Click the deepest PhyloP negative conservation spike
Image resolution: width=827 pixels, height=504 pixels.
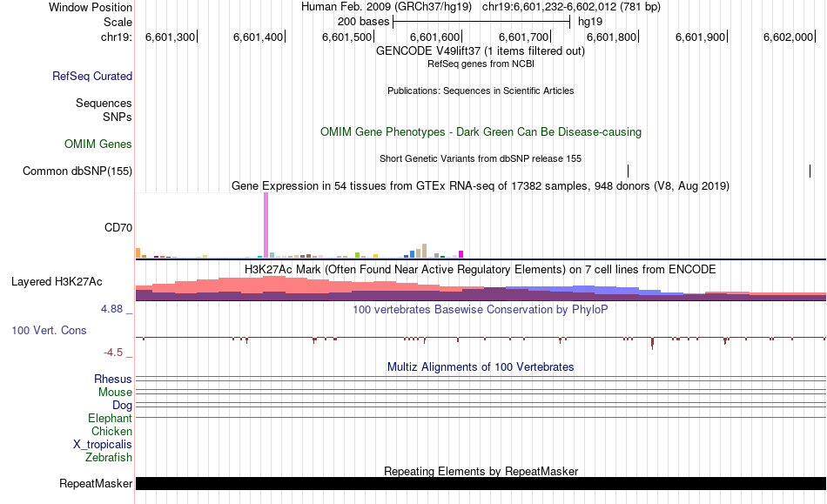(x=652, y=343)
